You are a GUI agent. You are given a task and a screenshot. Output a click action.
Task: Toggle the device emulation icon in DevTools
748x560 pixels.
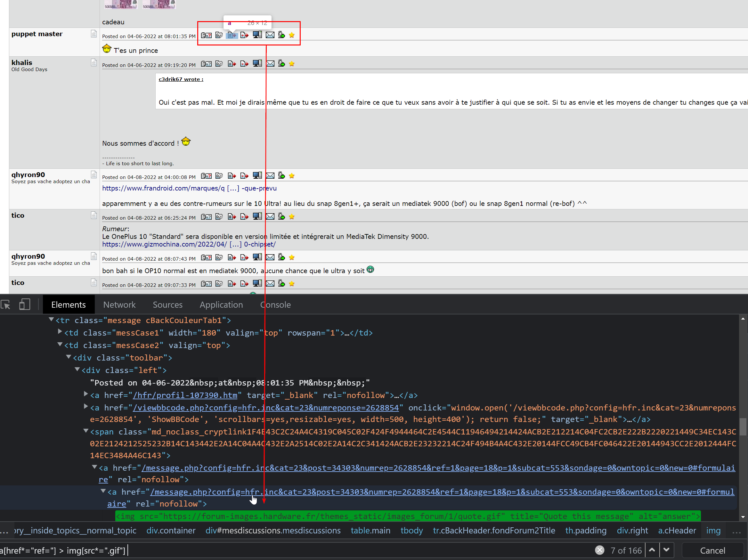[x=25, y=304]
